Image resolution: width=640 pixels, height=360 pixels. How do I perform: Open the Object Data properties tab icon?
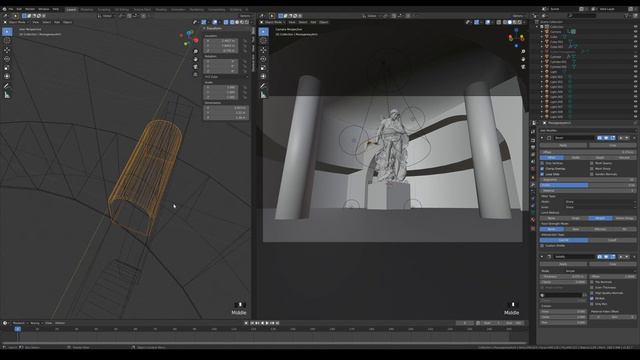coord(533,213)
